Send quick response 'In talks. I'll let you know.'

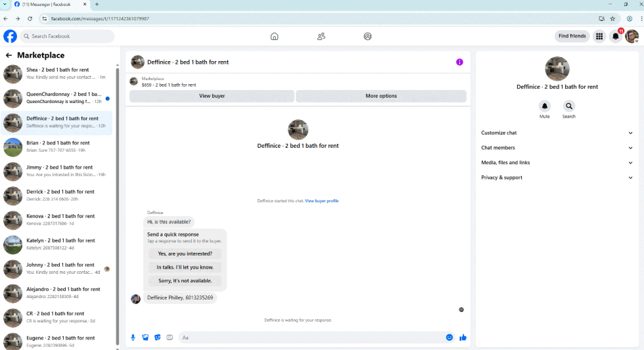(x=185, y=267)
